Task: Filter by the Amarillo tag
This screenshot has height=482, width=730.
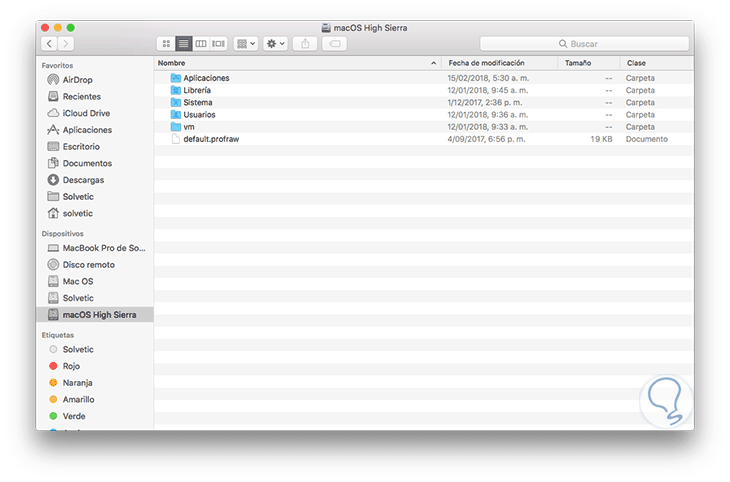Action: 95,400
